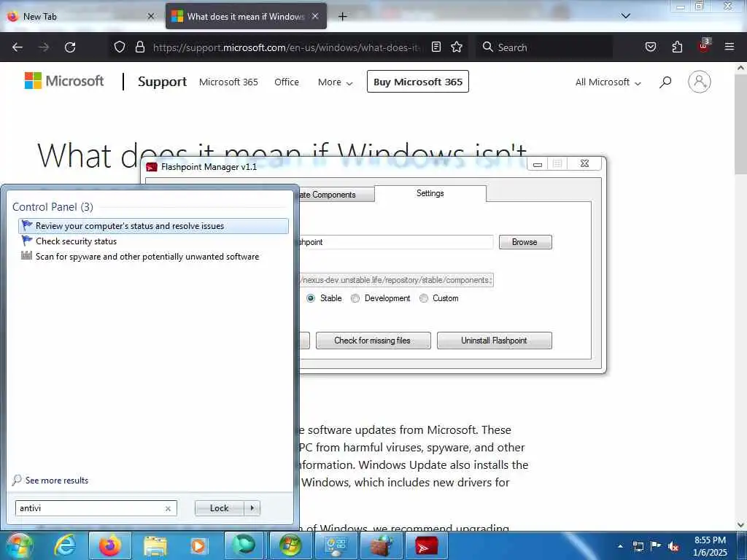Open the Flashpoint red taskbar icon

pyautogui.click(x=425, y=545)
